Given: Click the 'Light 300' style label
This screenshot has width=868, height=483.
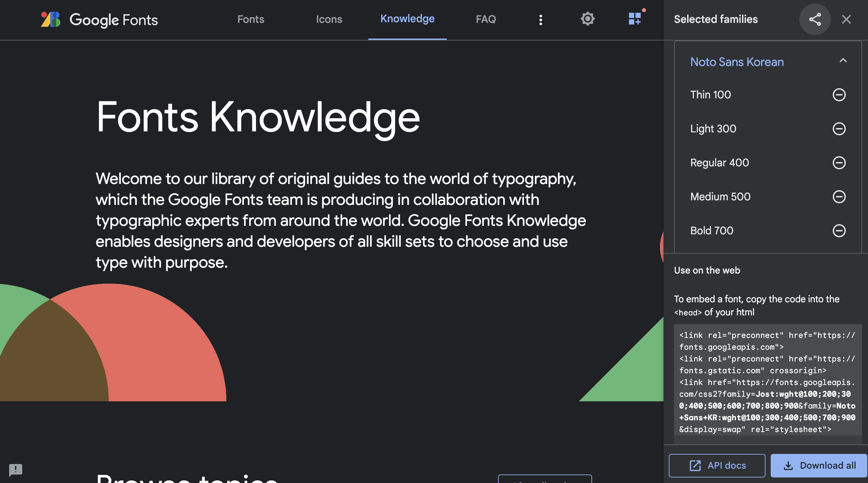Looking at the screenshot, I should [x=713, y=128].
